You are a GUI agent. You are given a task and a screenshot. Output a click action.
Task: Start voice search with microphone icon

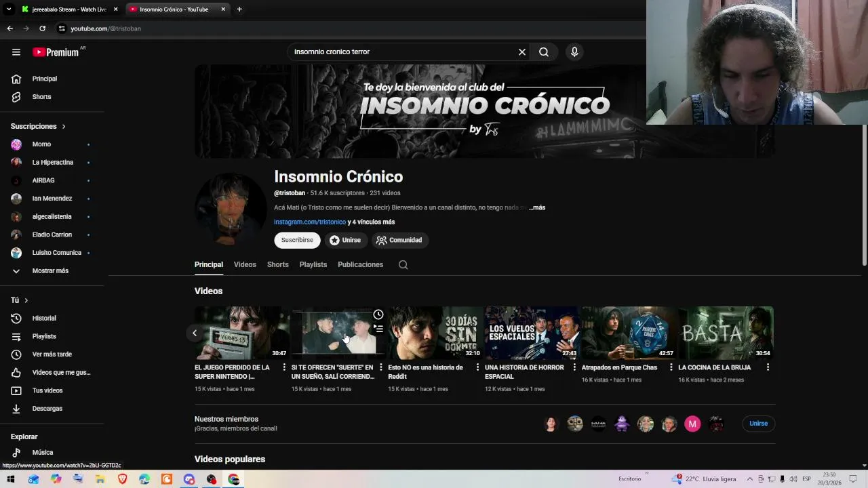tap(574, 52)
